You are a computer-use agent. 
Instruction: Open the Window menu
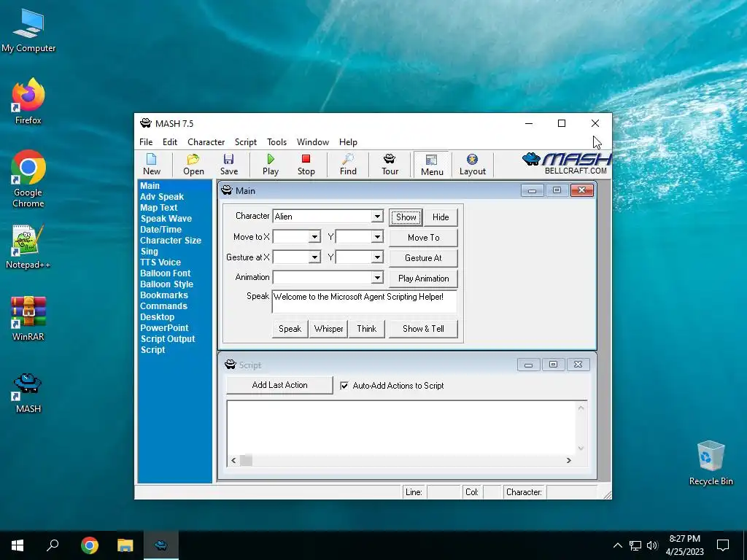[x=312, y=142]
